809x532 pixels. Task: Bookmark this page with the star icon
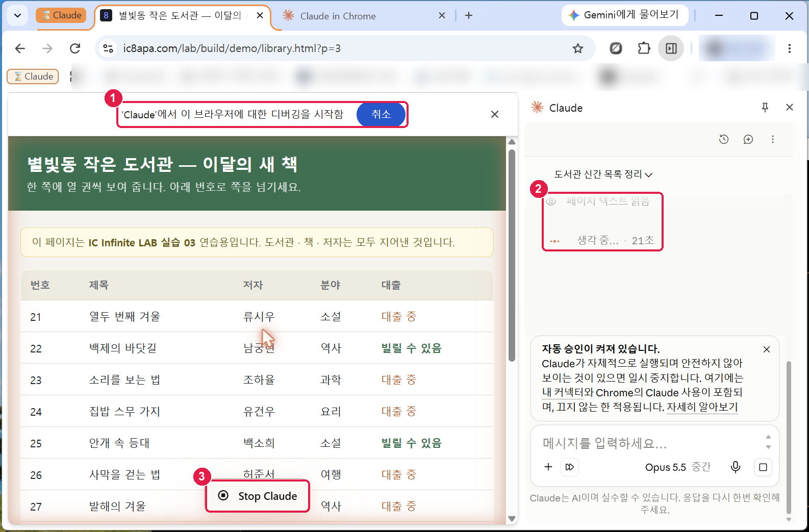tap(577, 48)
